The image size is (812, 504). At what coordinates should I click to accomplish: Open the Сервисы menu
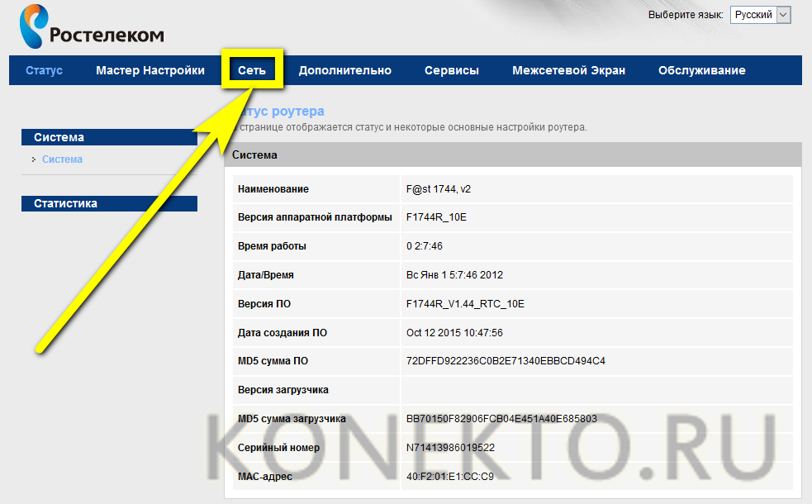pos(451,70)
